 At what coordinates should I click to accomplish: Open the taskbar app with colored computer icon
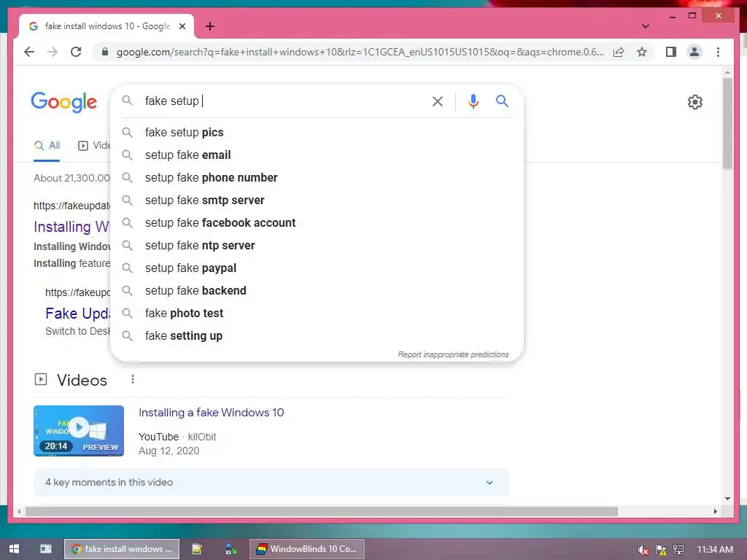[231, 549]
